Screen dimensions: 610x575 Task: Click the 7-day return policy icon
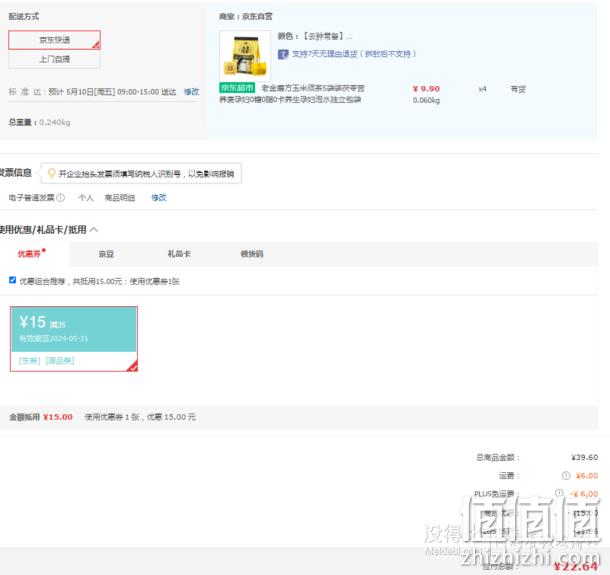[283, 54]
